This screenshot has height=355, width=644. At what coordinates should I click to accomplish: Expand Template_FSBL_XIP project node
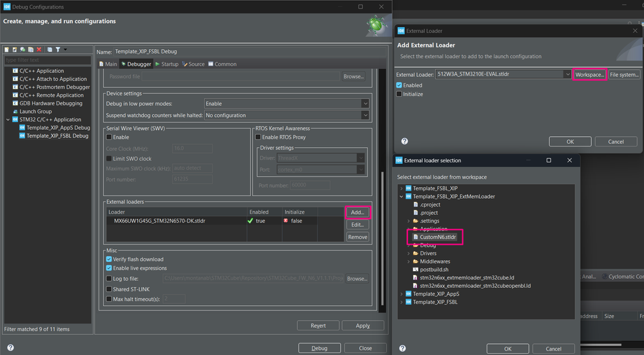click(x=401, y=188)
